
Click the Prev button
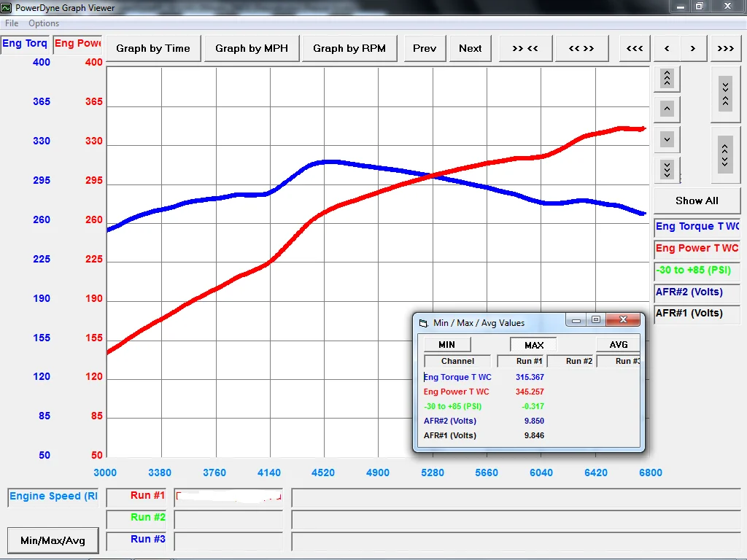point(425,48)
